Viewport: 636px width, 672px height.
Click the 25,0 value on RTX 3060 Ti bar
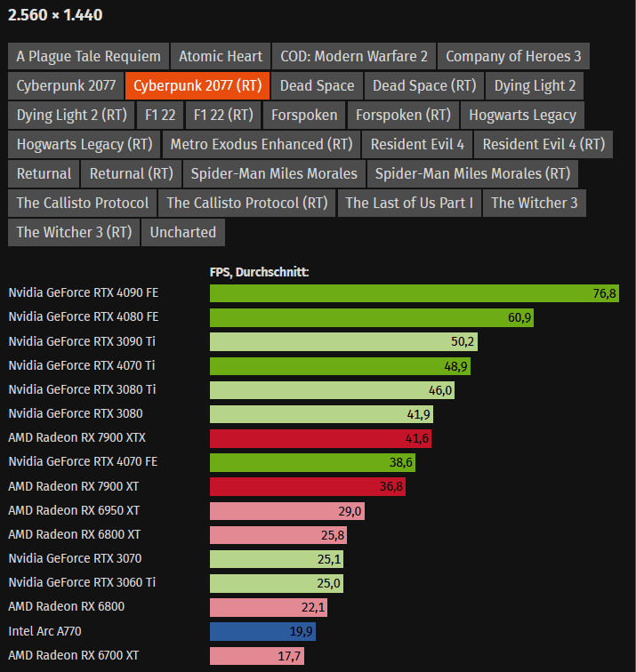328,583
